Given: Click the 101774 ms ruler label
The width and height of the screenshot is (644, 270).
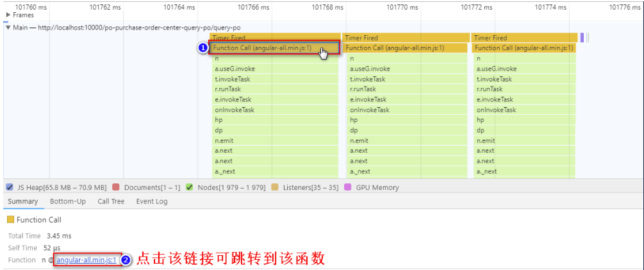Looking at the screenshot, I should 550,7.
